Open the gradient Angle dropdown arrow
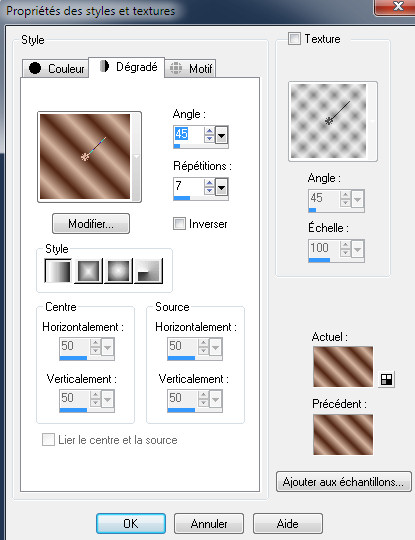The height and width of the screenshot is (540, 415). tap(221, 135)
